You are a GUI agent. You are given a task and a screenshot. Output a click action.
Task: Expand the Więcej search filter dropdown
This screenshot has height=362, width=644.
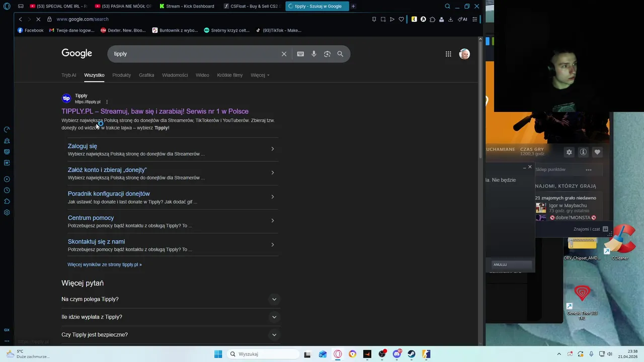(260, 75)
